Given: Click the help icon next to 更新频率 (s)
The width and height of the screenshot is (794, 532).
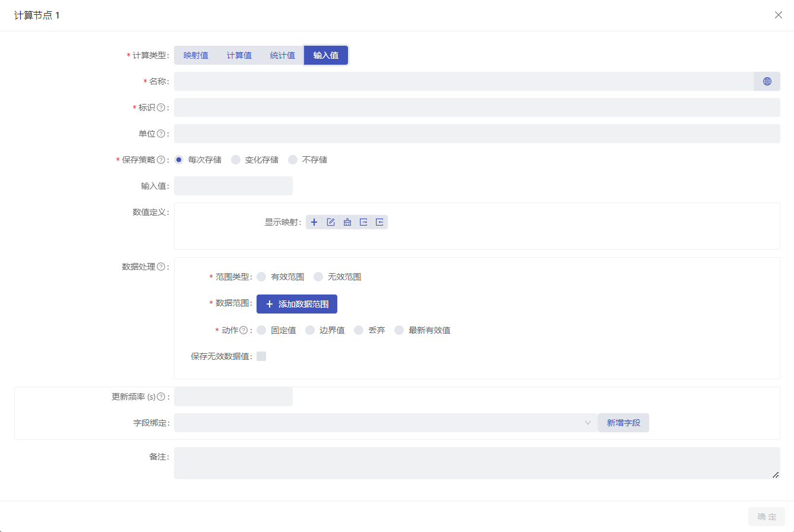Looking at the screenshot, I should (160, 397).
